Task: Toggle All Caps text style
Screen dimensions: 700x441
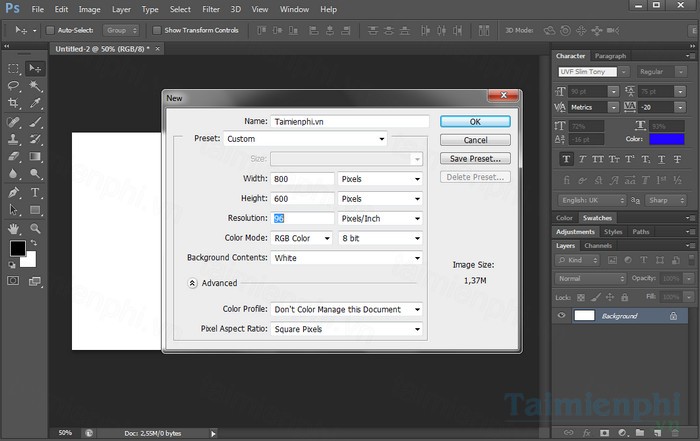Action: [x=598, y=159]
